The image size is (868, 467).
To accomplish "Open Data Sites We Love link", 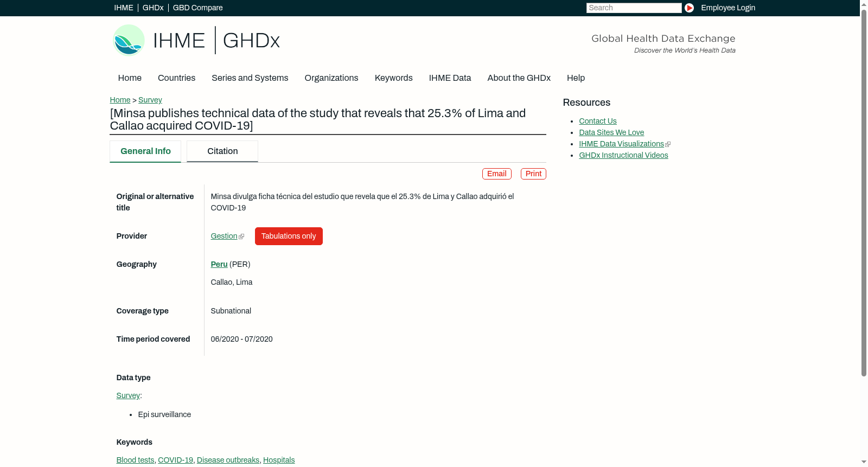I will tap(611, 132).
